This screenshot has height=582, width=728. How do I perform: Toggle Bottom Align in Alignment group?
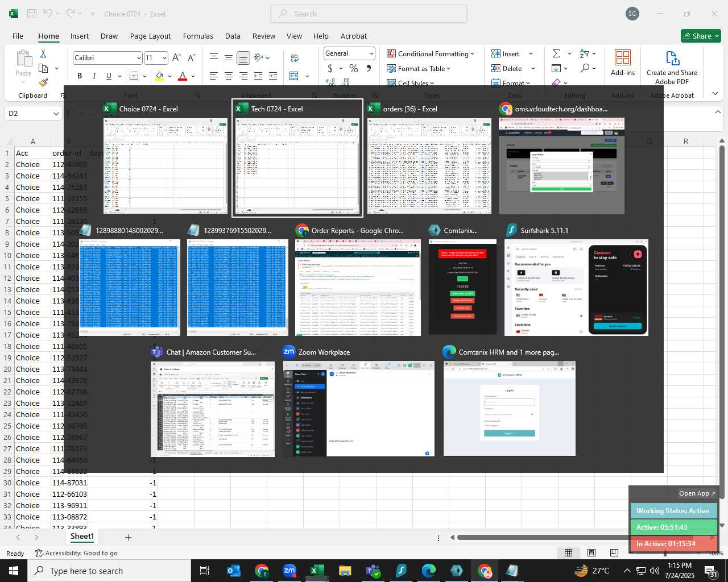pos(243,57)
